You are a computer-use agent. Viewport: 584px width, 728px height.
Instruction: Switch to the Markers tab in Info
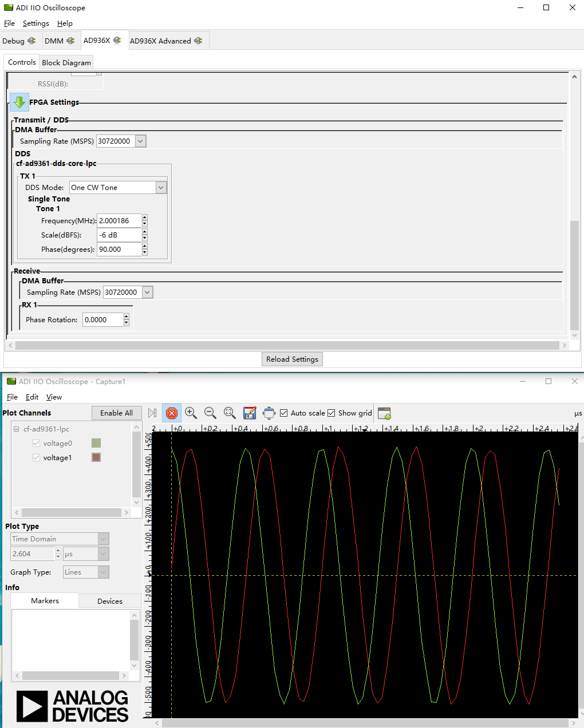[45, 601]
